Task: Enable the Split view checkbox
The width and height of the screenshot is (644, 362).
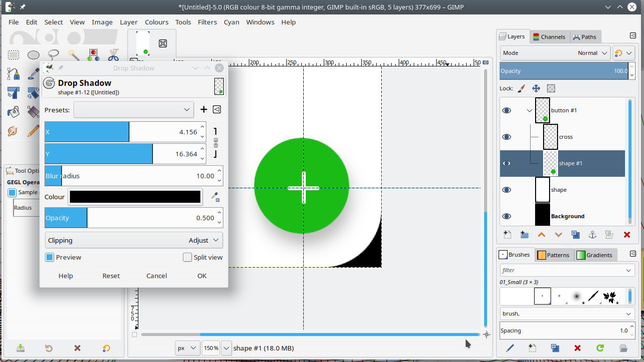Action: pos(187,258)
